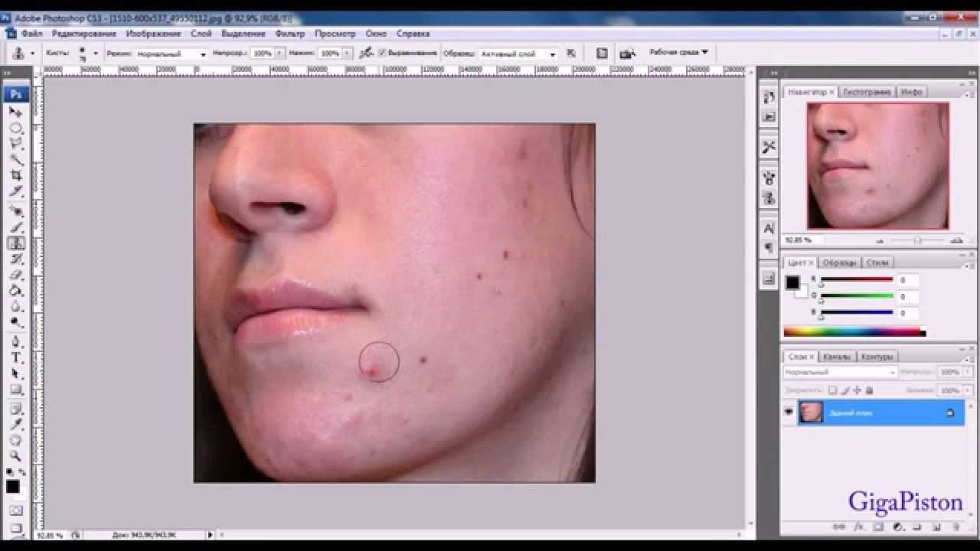980x551 pixels.
Task: Click the foreground color in toolbox
Action: click(x=13, y=487)
